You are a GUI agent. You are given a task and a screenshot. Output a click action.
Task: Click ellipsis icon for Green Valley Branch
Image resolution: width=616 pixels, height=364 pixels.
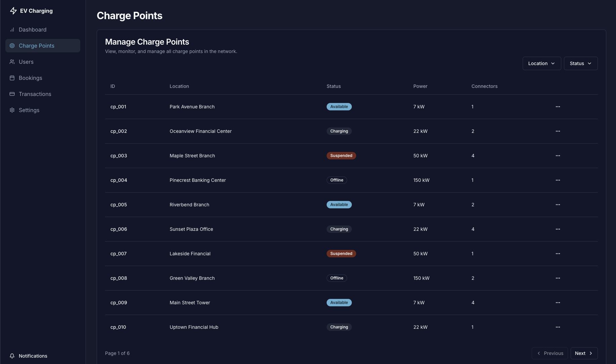click(x=558, y=278)
